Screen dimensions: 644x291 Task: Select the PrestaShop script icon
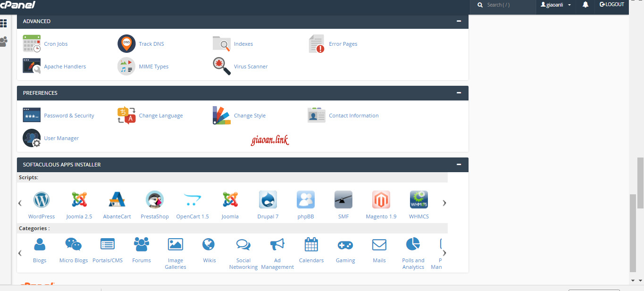[x=155, y=200]
